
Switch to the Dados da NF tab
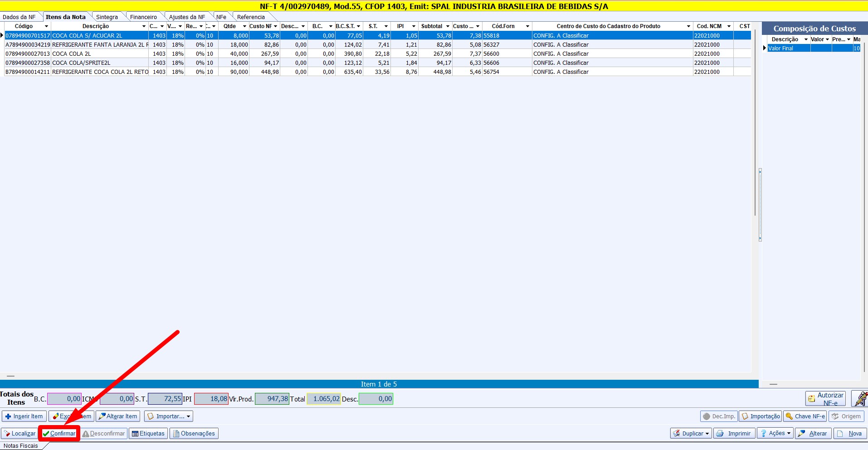click(19, 17)
